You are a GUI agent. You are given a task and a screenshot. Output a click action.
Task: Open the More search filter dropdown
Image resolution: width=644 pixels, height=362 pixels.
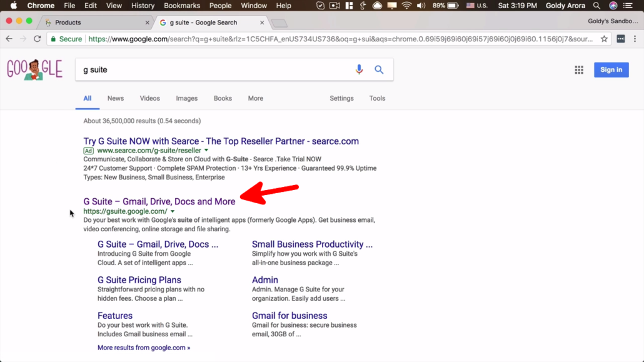click(x=256, y=98)
